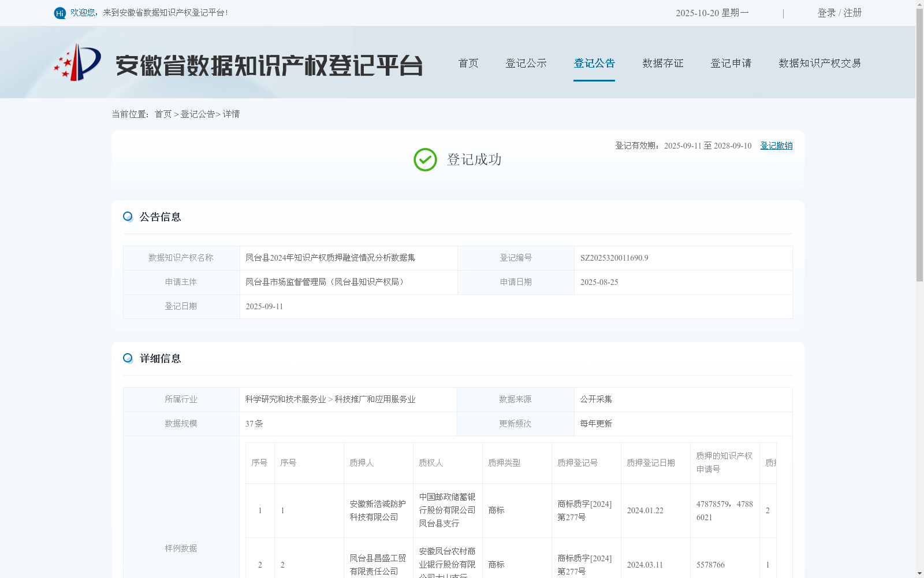Click cell 凤台县昌盛工贸有限责任公司
The image size is (924, 578).
[378, 565]
